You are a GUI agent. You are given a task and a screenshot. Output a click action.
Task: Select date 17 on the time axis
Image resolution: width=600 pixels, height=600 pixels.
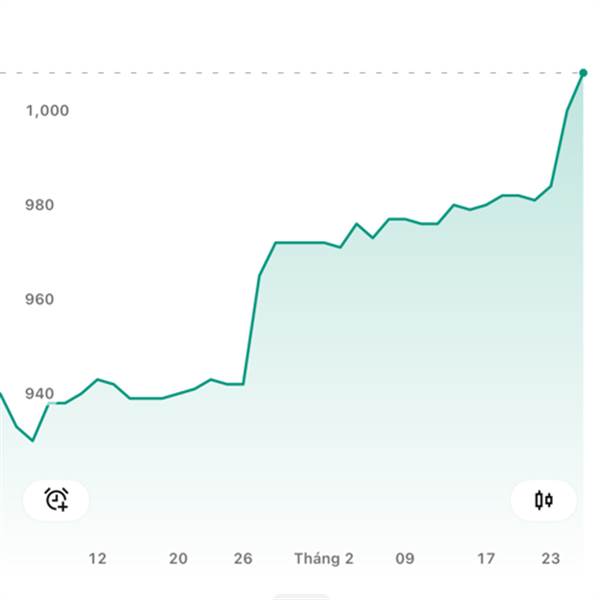click(x=485, y=559)
